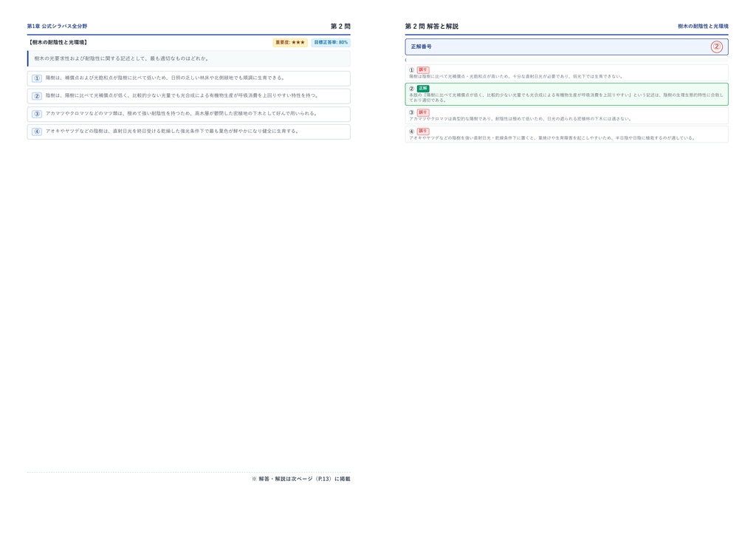This screenshot has width=756, height=535.
Task: Select answer option ③ circled number icon
Action: pos(37,114)
